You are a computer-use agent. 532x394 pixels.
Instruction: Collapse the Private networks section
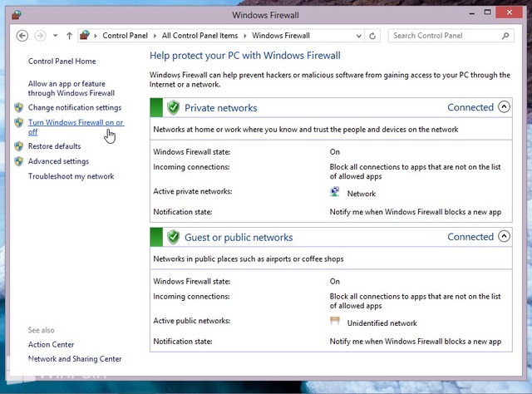(x=504, y=107)
